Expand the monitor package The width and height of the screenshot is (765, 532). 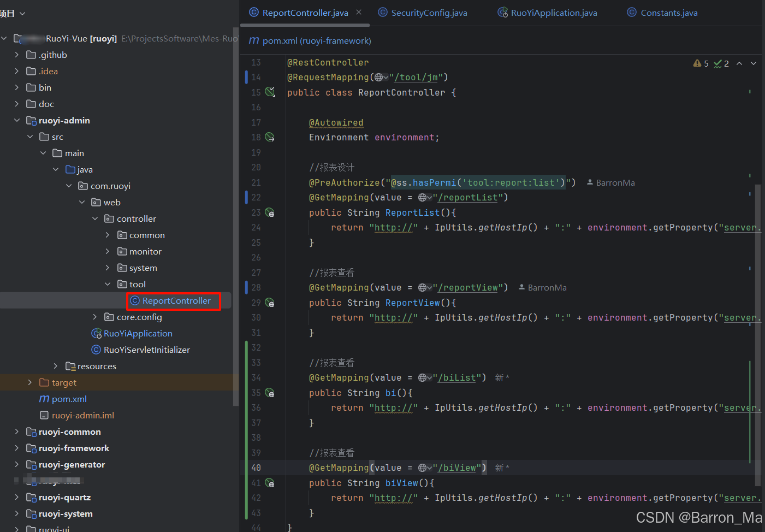pos(108,251)
